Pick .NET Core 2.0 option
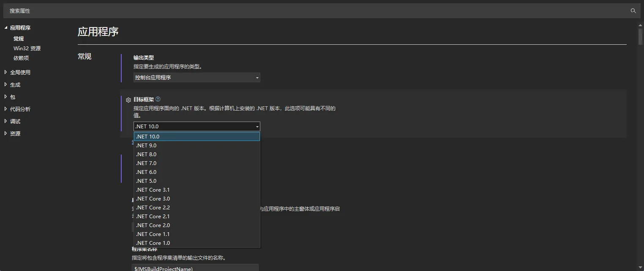This screenshot has height=271, width=644. 197,225
